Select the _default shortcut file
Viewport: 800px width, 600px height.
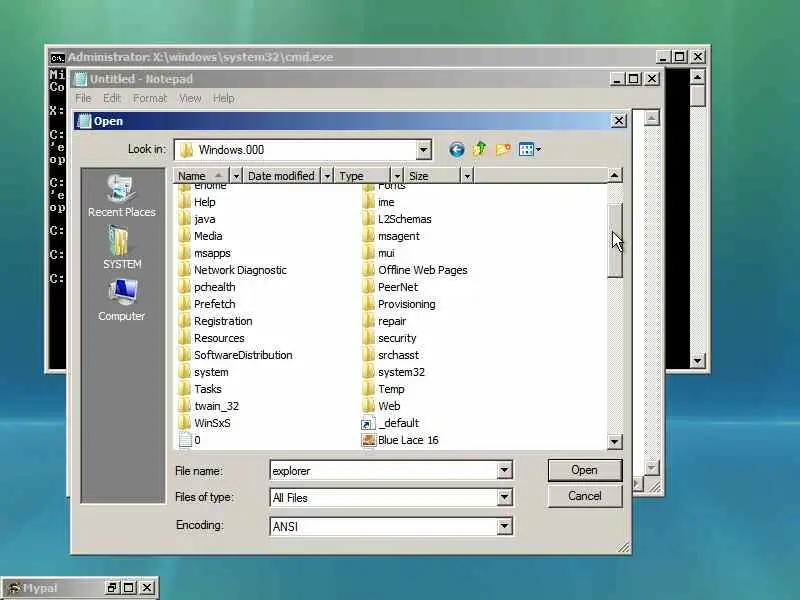(390, 423)
